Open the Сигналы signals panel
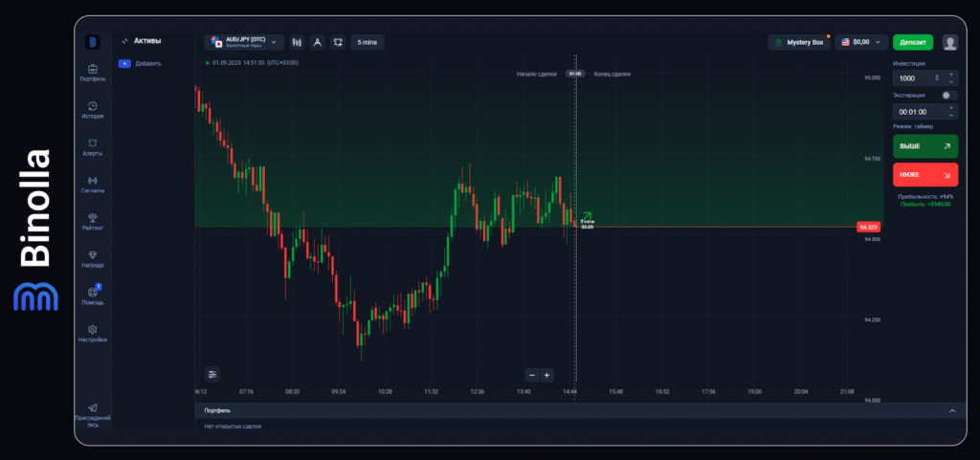980x460 pixels. click(93, 184)
